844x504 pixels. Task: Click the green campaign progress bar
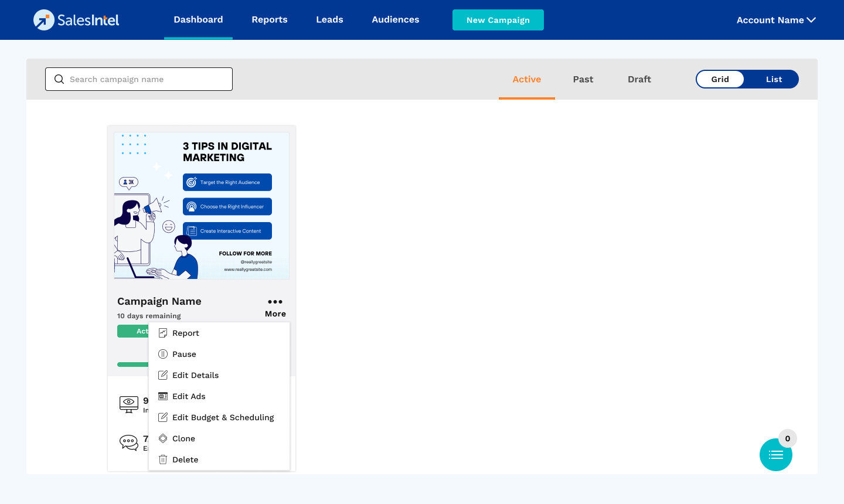point(133,365)
